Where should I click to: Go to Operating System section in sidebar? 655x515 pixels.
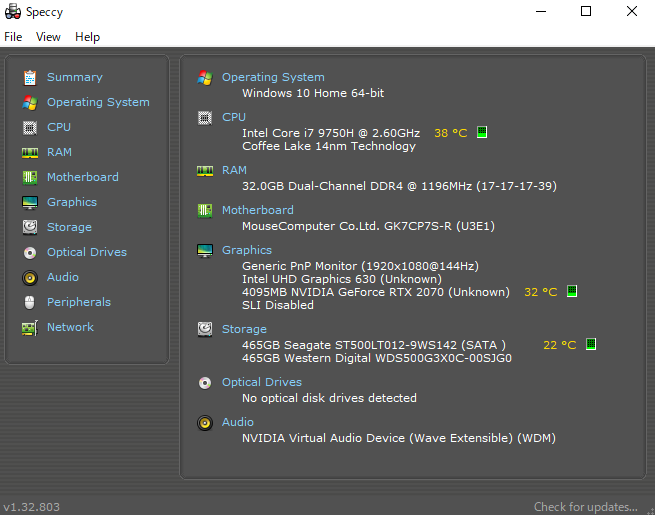point(98,102)
